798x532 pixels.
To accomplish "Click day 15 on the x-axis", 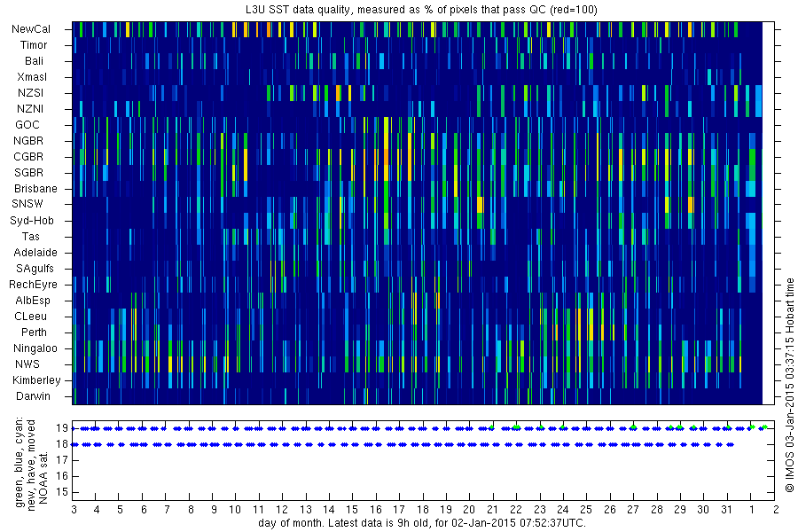I will [x=352, y=510].
